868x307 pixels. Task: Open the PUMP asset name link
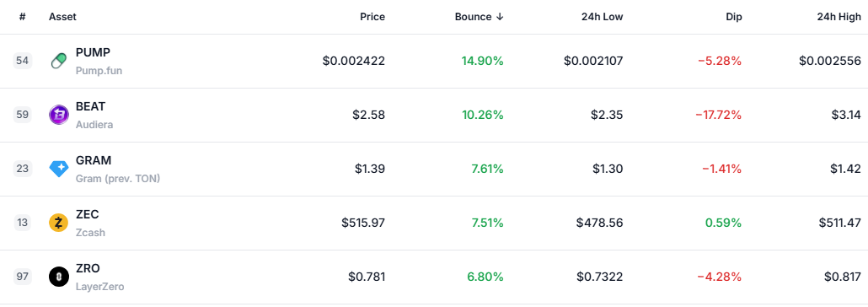tap(93, 52)
